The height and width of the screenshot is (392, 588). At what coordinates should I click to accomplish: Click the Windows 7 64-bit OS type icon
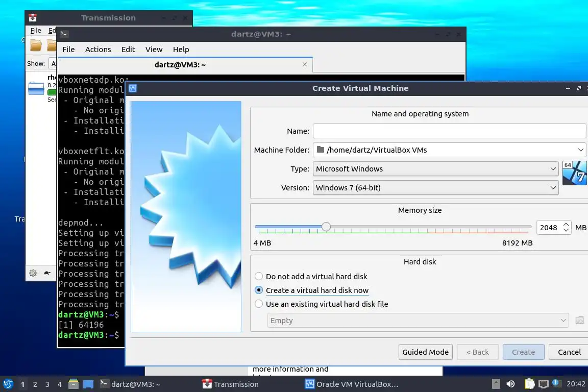575,173
